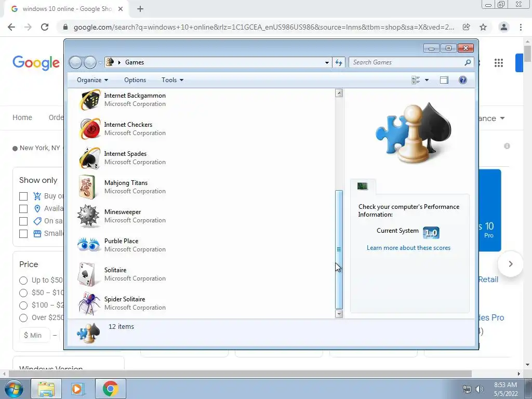The width and height of the screenshot is (532, 399).
Task: Click the Chrome taskbar button
Action: (x=110, y=389)
